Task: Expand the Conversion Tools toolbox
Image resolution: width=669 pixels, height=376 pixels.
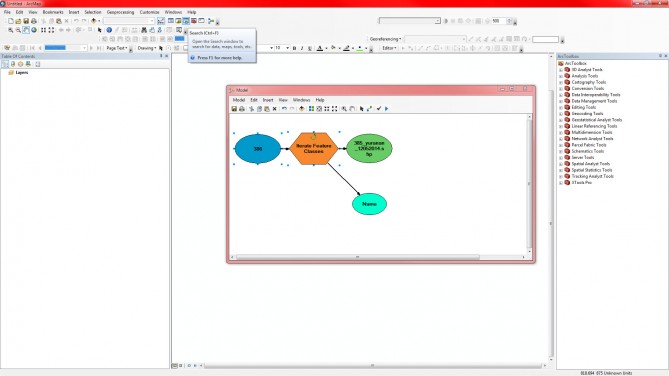Action: 561,88
